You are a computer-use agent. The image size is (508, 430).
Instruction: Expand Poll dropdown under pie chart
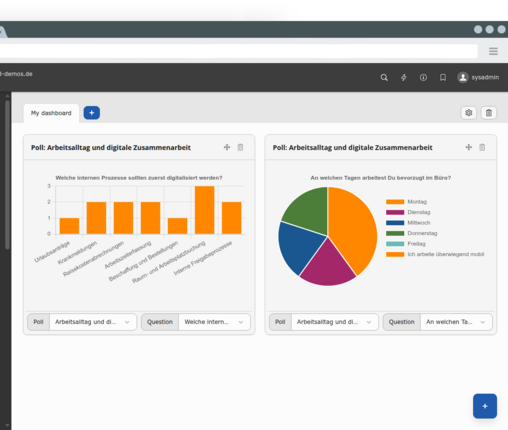tap(335, 322)
